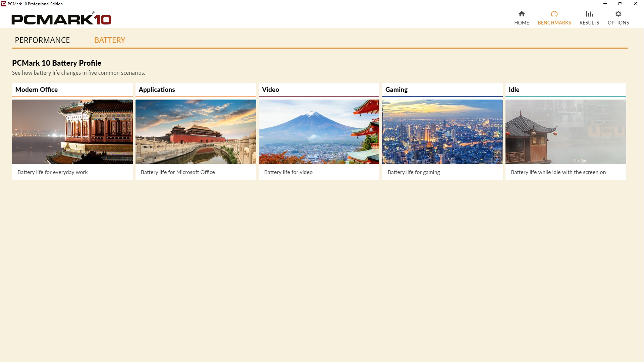This screenshot has width=644, height=362.
Task: Click the PCMark title bar app icon
Action: pyautogui.click(x=3, y=4)
